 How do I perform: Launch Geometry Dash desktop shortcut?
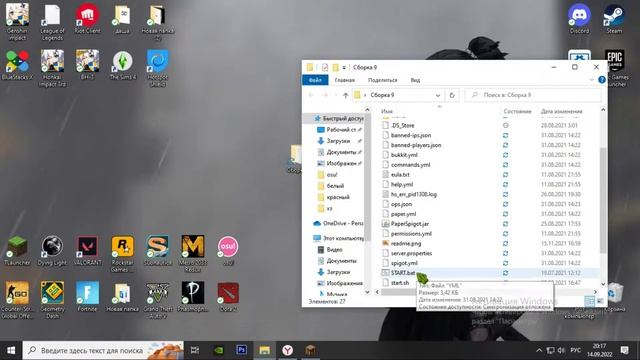tap(52, 300)
